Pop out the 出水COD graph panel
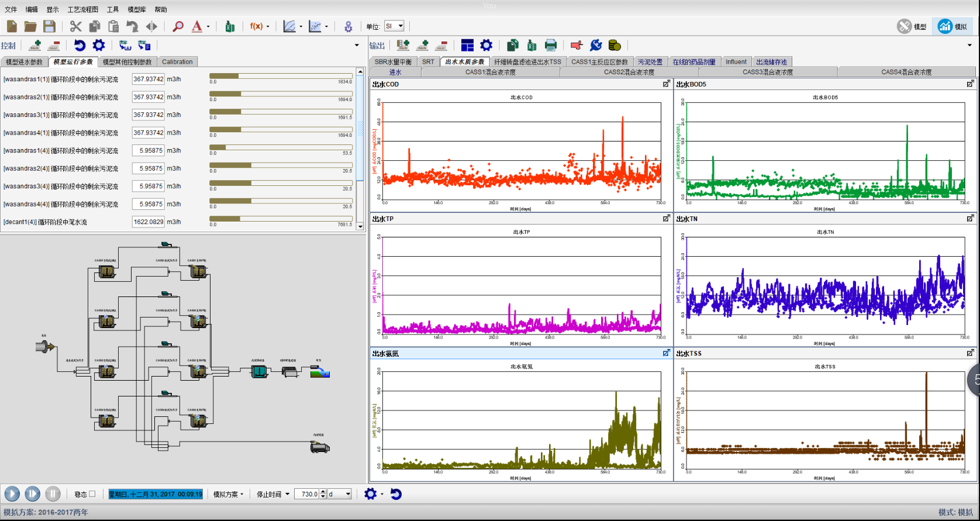 [666, 84]
